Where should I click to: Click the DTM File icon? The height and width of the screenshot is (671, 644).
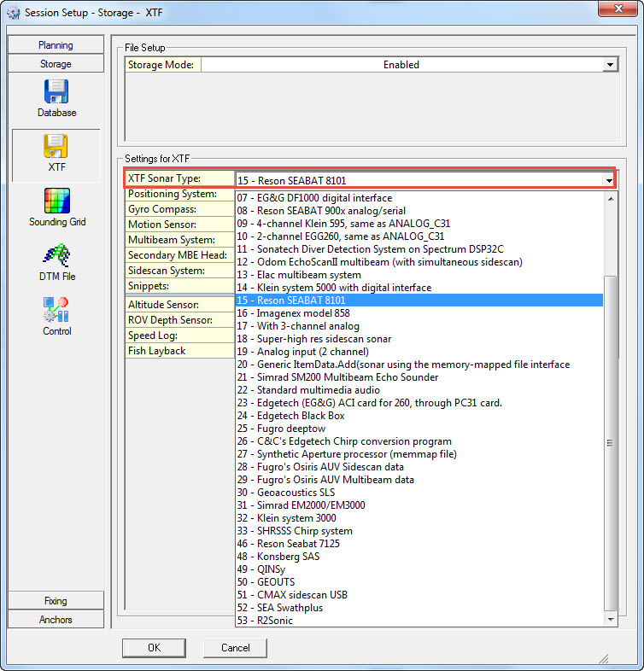[56, 256]
